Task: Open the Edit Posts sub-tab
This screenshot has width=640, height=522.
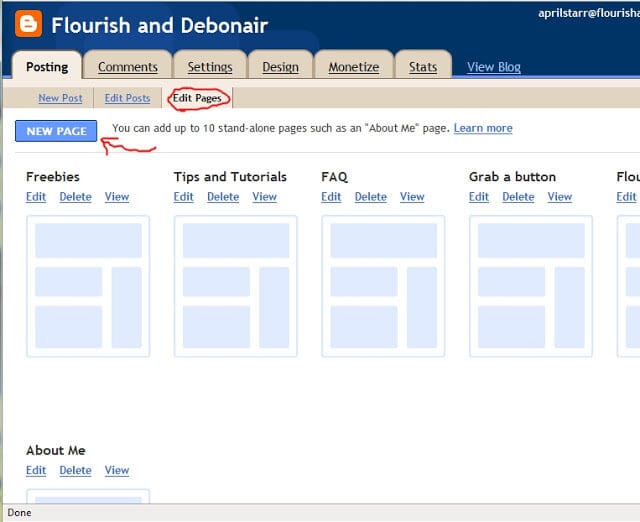Action: tap(127, 98)
